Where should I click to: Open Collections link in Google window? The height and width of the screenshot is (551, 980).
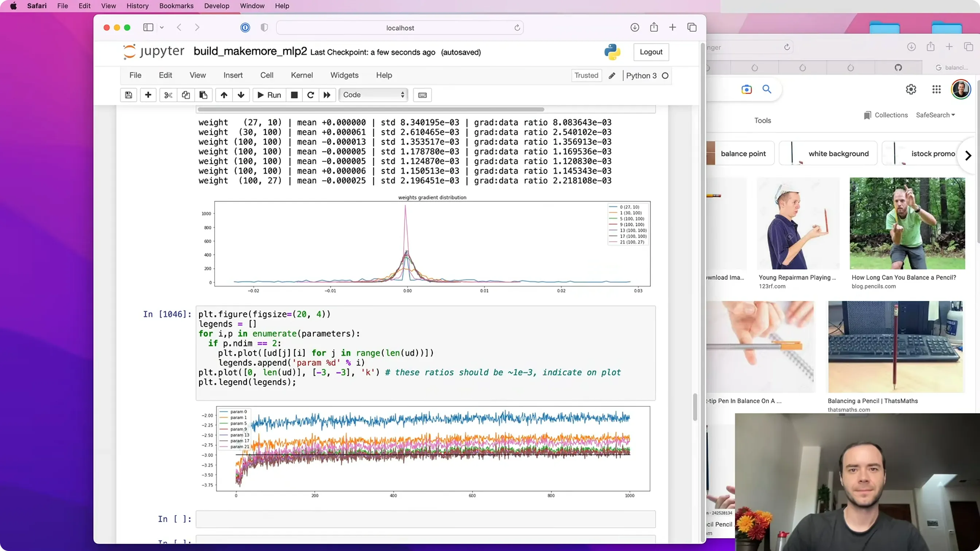(886, 115)
